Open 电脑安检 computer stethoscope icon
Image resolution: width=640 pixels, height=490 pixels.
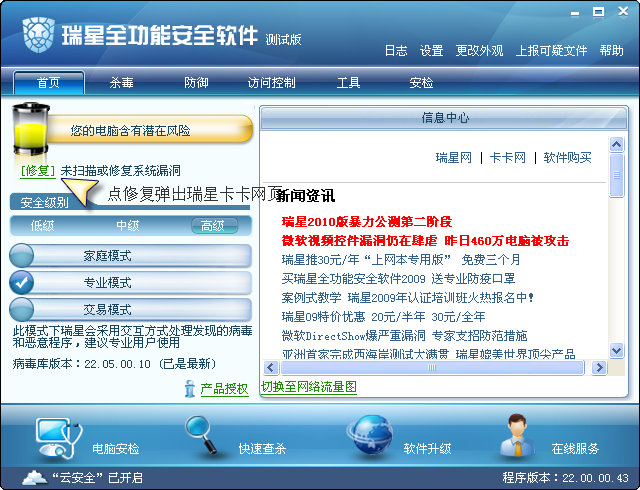(x=58, y=438)
